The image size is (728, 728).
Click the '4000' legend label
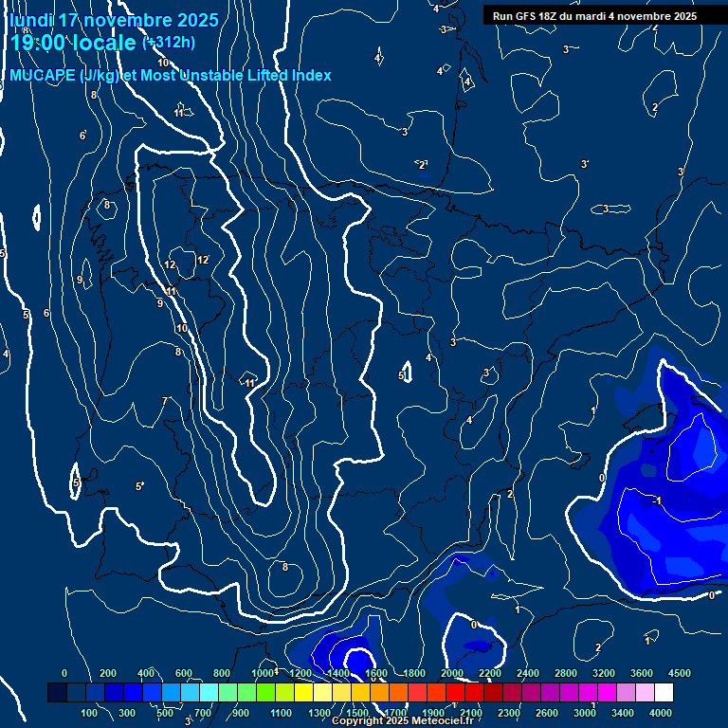point(660,713)
